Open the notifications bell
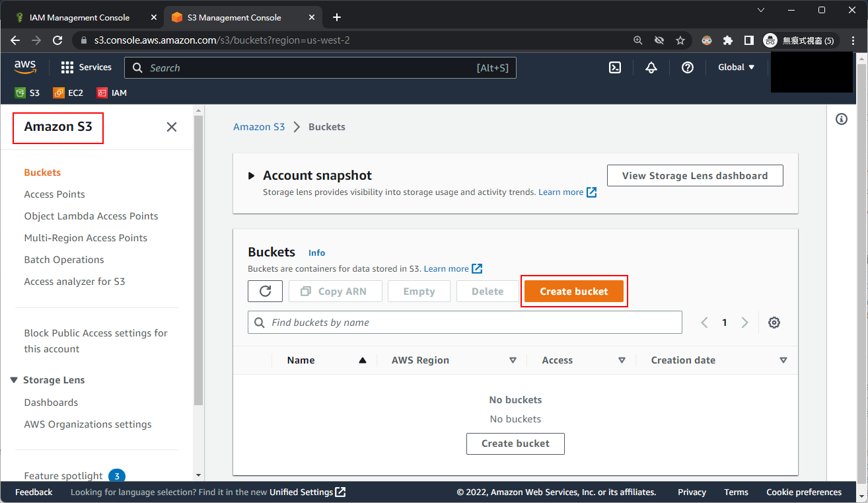Image resolution: width=868 pixels, height=503 pixels. point(651,67)
